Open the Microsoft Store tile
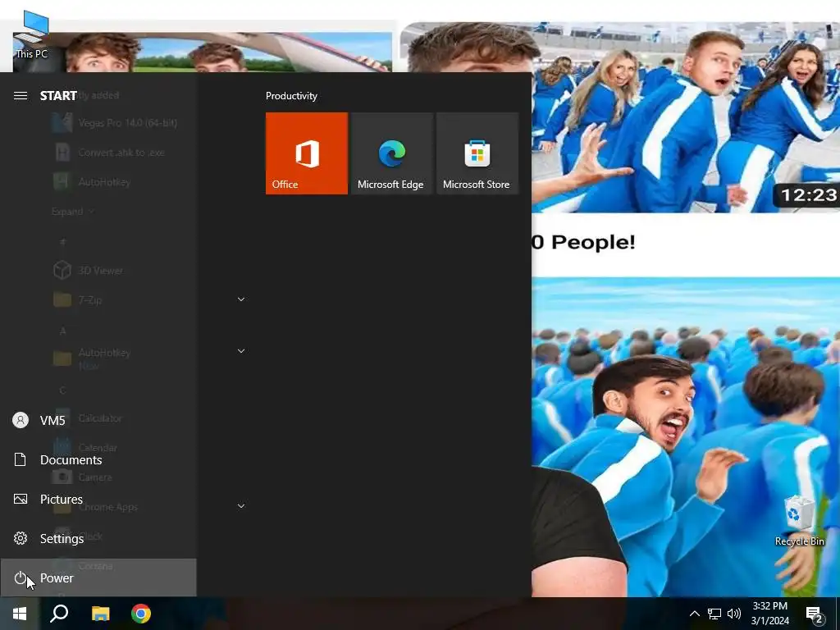Screen dimensions: 840x630 477,153
